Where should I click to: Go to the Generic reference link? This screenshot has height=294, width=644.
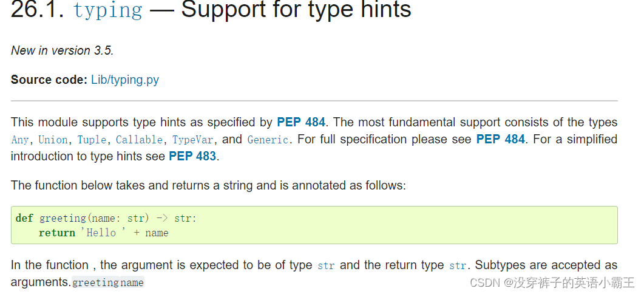[268, 140]
